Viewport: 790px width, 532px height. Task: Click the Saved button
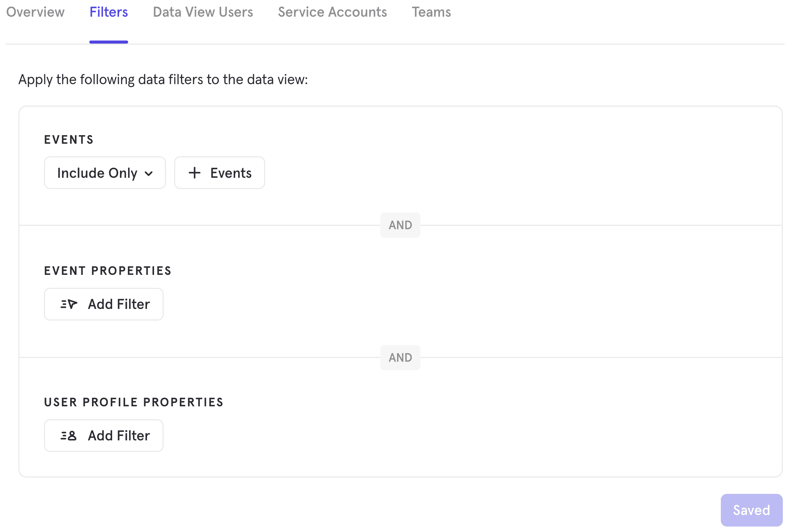[x=751, y=510]
